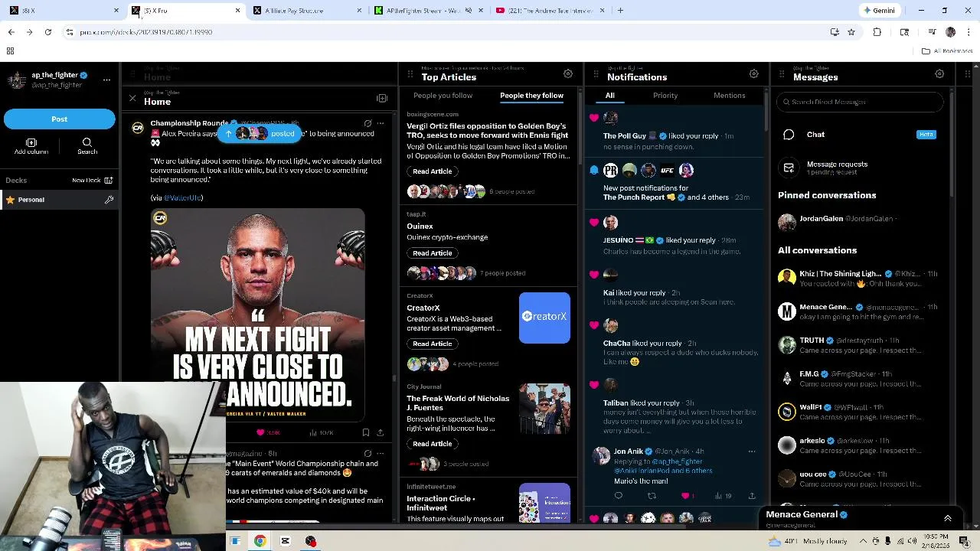The image size is (980, 551).
Task: Share Jon Anik's reply
Action: click(752, 496)
